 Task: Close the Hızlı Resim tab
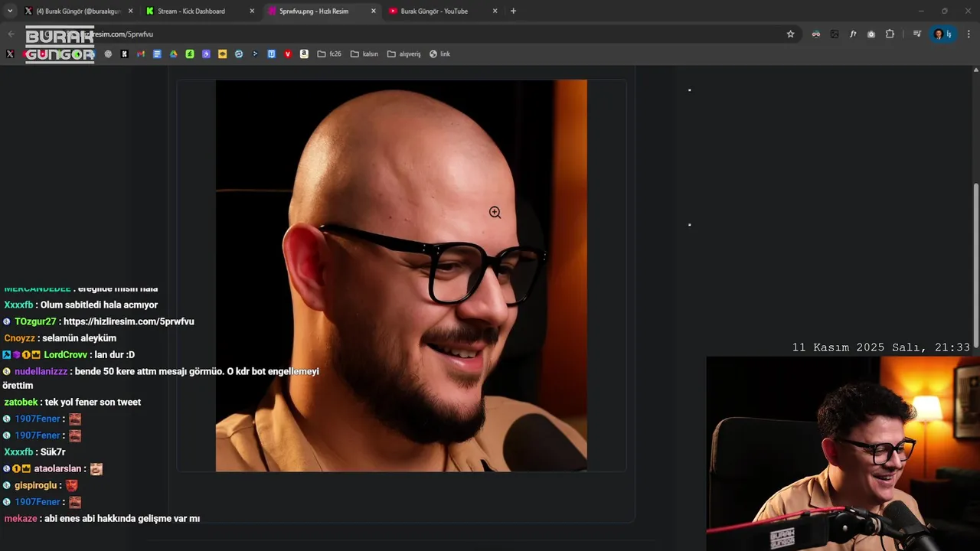374,11
